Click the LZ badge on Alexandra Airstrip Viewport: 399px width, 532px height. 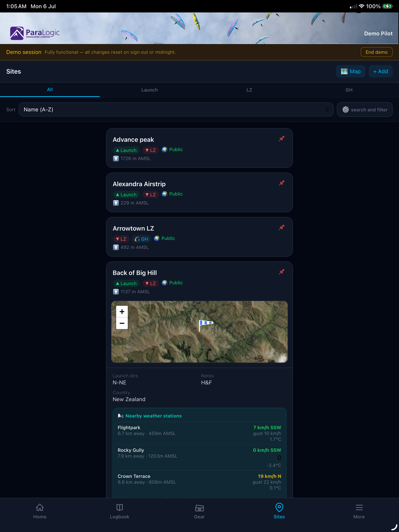[x=151, y=194]
